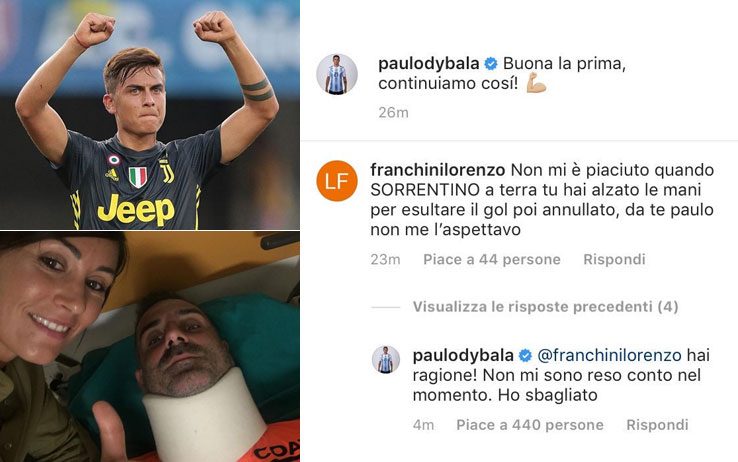Expand Visualizza le risposte precedenti (4)
738x462 pixels.
click(x=545, y=307)
